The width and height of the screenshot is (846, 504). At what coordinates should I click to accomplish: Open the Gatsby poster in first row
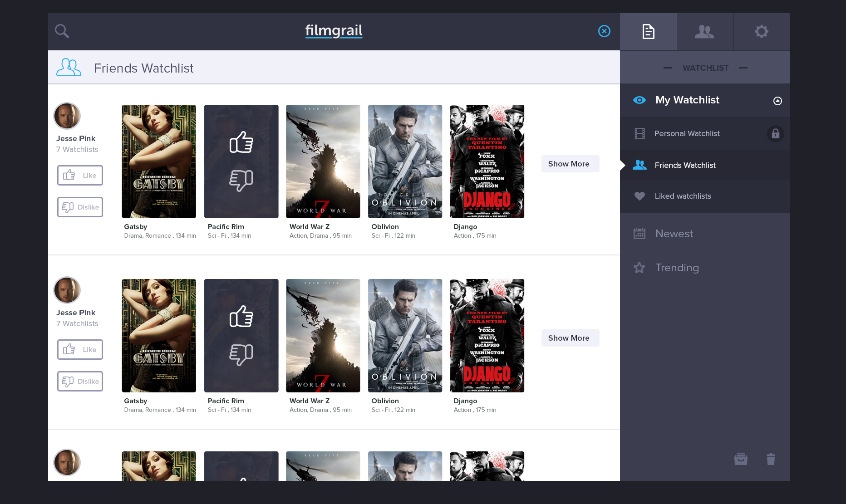[x=159, y=161]
